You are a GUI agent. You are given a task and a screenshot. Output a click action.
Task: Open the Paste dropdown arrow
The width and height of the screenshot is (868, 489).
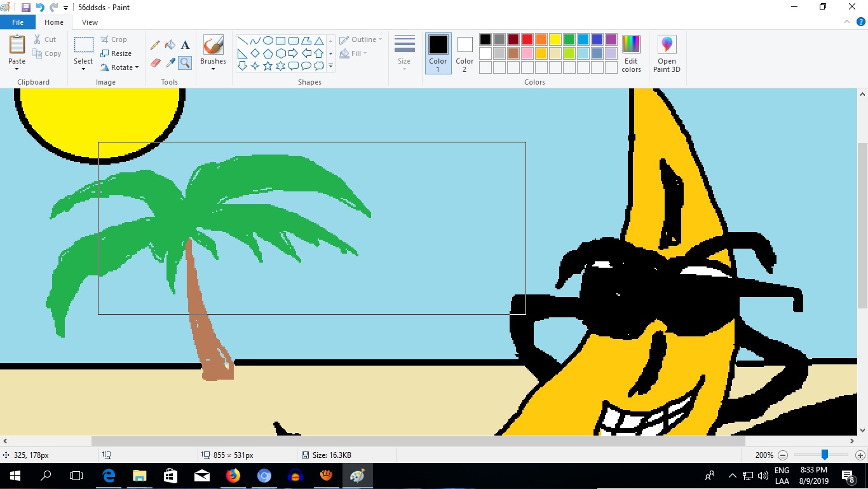tap(17, 69)
